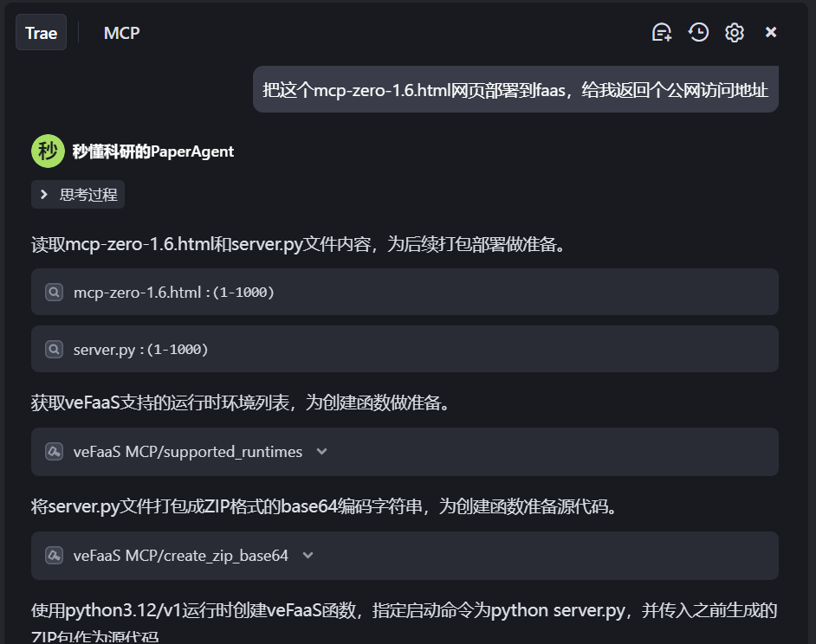Click the create_zip_base64 tool icon
Viewport: 816px width, 644px height.
(54, 556)
